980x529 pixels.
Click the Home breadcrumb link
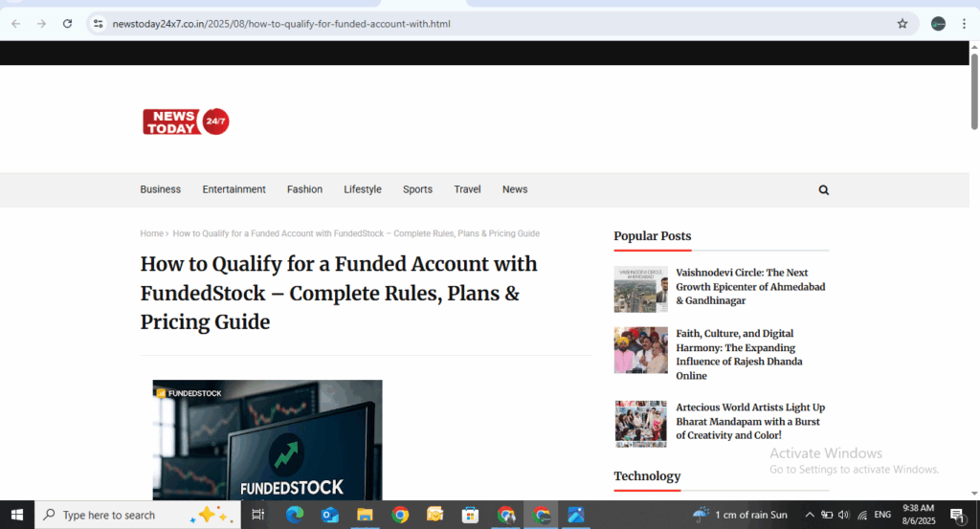tap(151, 233)
